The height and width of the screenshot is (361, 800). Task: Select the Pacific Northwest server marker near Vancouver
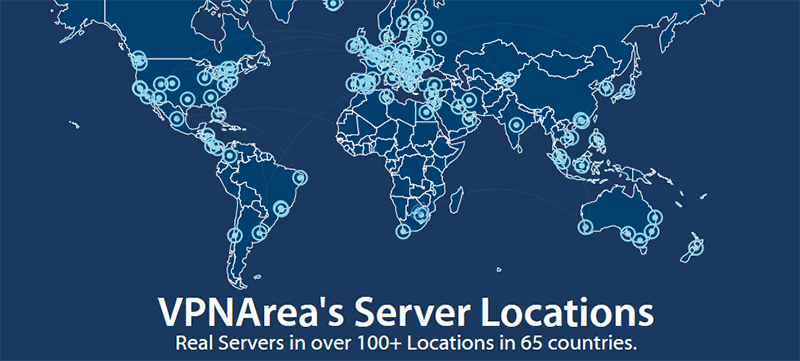click(138, 61)
